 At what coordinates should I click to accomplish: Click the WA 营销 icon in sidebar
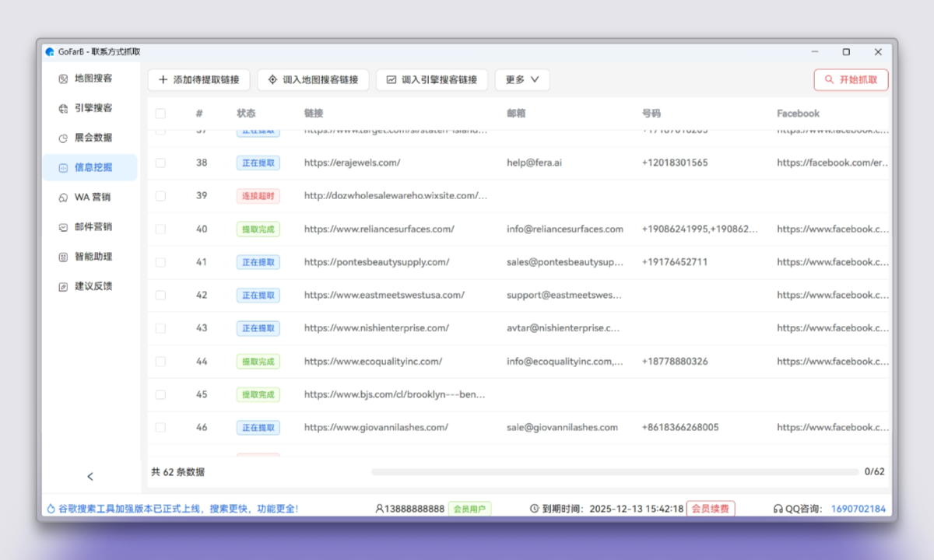64,198
